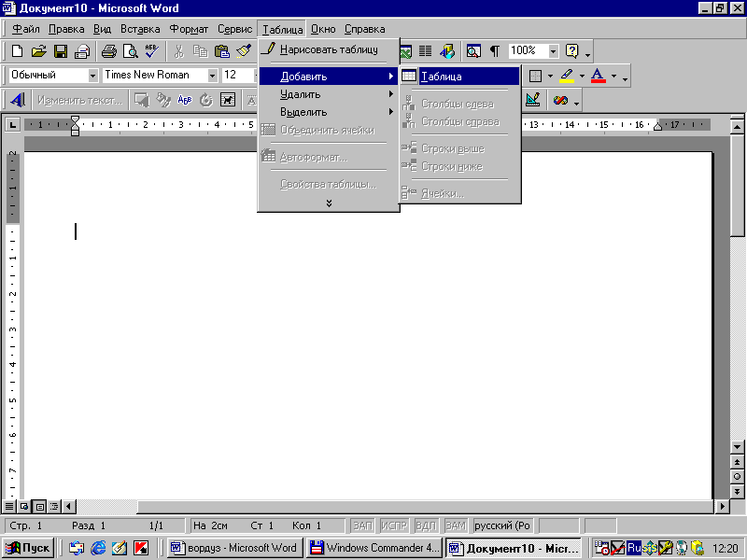The width and height of the screenshot is (747, 560).
Task: Expand the Table menu with the double chevron
Action: (x=329, y=203)
